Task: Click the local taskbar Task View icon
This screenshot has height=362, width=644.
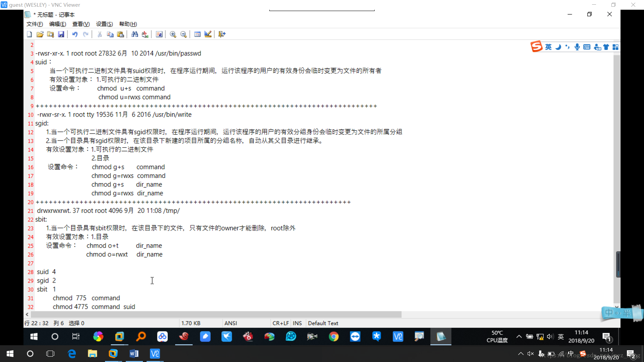Action: click(50, 354)
